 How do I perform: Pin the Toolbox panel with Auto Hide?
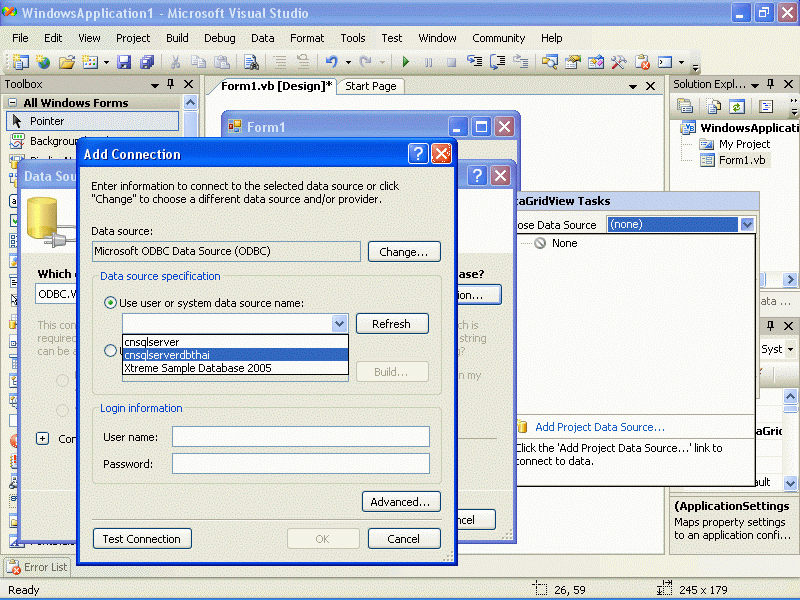[x=171, y=84]
